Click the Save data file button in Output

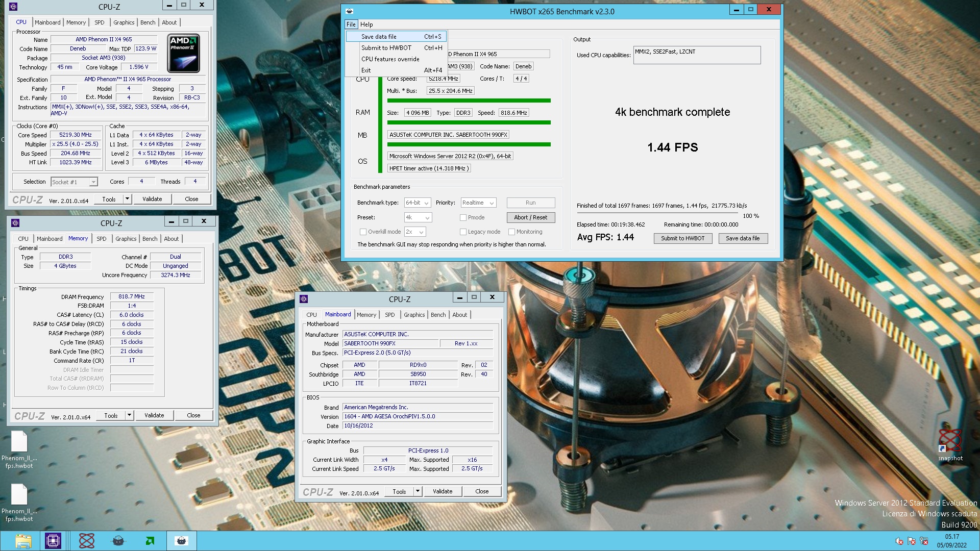pyautogui.click(x=743, y=238)
